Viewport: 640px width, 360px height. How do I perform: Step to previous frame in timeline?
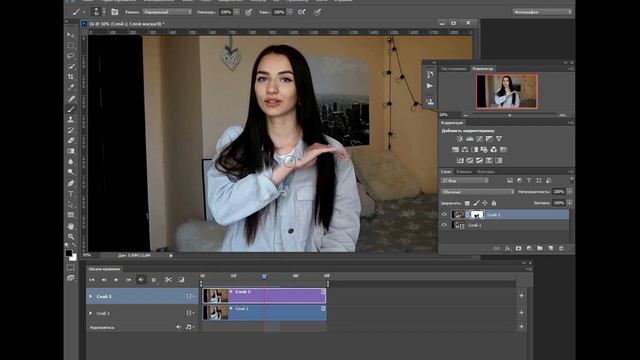click(x=104, y=280)
